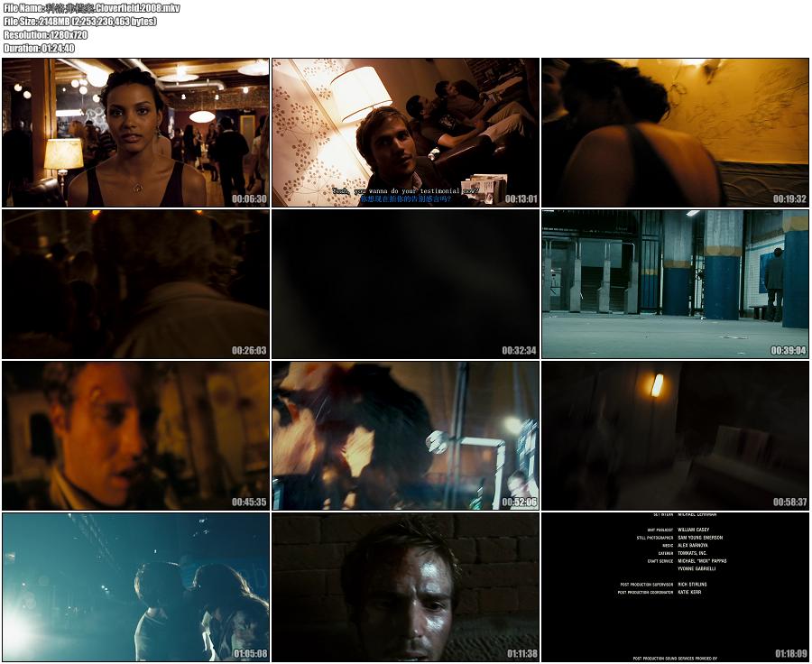The width and height of the screenshot is (812, 664).
Task: Choose the frame stamped 00:45:35
Action: (x=135, y=436)
